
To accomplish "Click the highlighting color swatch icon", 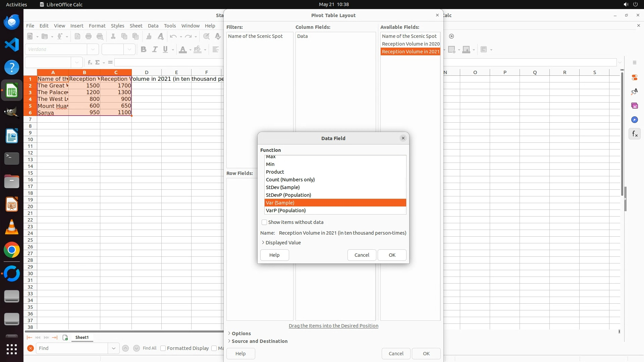I will coord(198,50).
